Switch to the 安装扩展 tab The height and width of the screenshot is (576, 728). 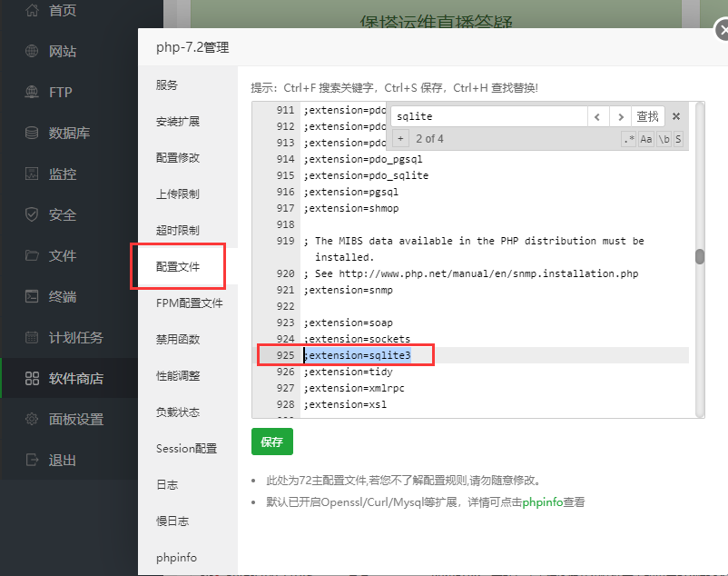point(178,122)
